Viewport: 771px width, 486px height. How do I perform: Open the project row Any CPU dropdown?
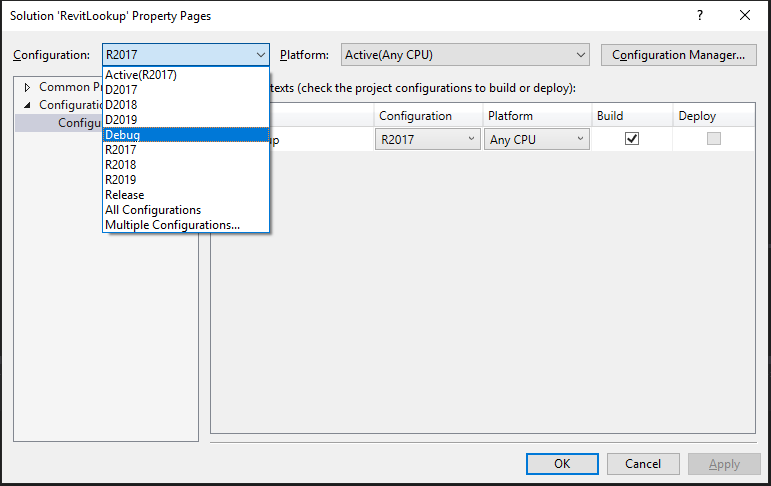[x=536, y=140]
